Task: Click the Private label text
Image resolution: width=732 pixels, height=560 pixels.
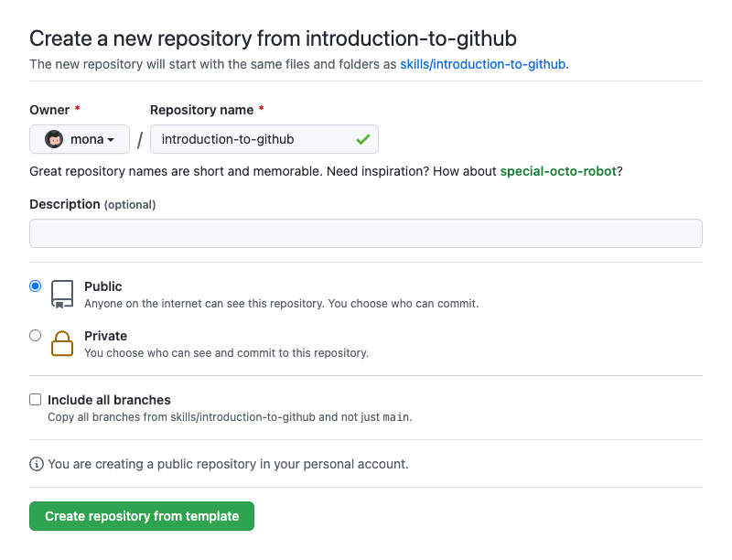Action: pos(105,336)
